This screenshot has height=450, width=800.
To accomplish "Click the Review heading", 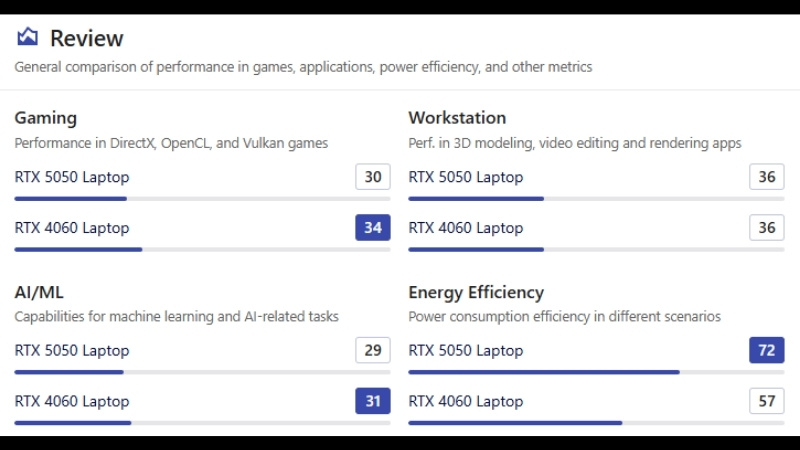I will (87, 38).
